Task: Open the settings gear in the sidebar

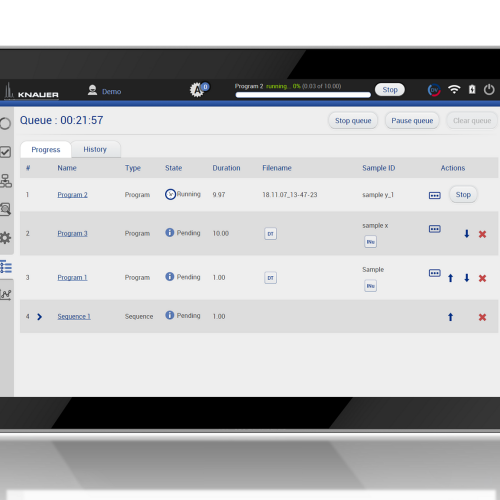Action: pyautogui.click(x=5, y=238)
